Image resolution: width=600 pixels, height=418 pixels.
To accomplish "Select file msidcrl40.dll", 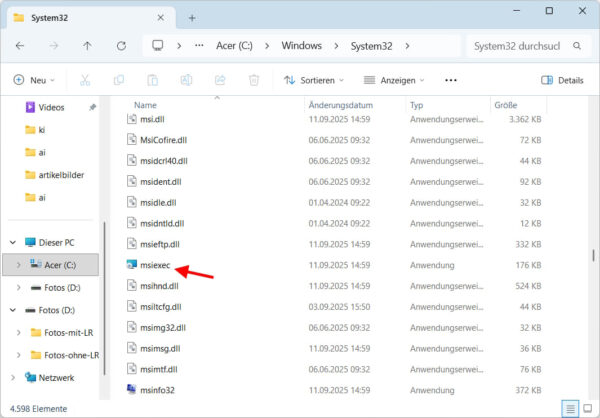I will [164, 161].
